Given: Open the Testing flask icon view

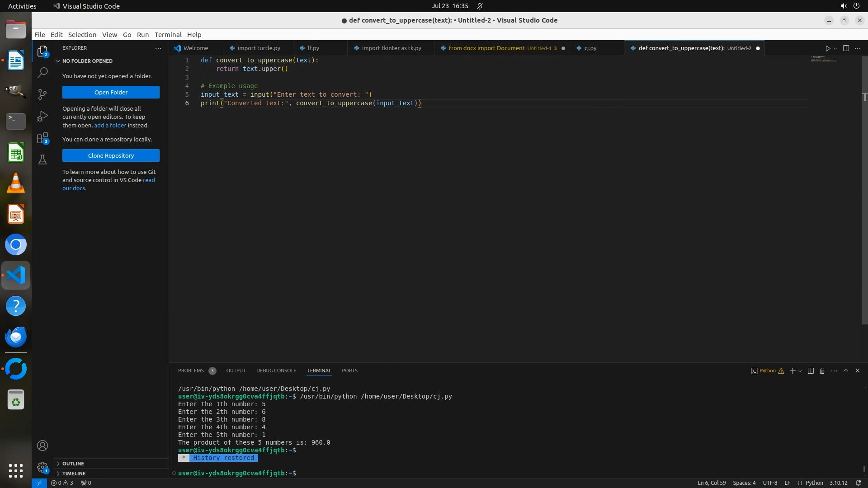Looking at the screenshot, I should pyautogui.click(x=42, y=160).
